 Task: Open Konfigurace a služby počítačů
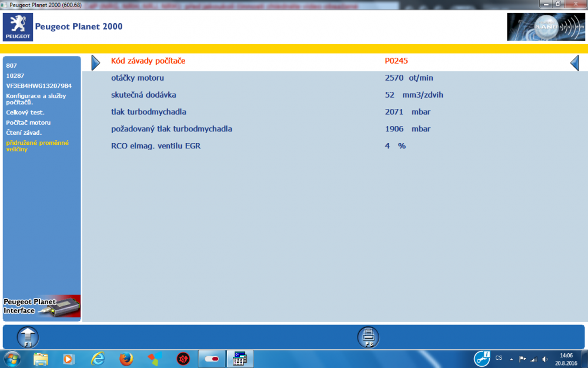click(x=36, y=99)
